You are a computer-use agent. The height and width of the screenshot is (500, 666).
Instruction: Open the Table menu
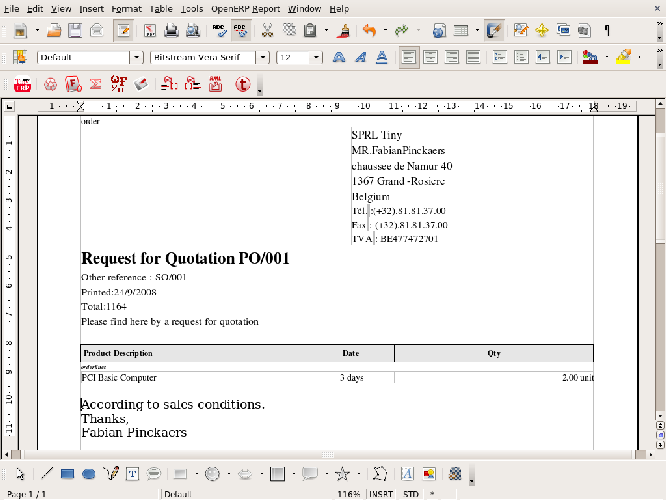pos(161,8)
